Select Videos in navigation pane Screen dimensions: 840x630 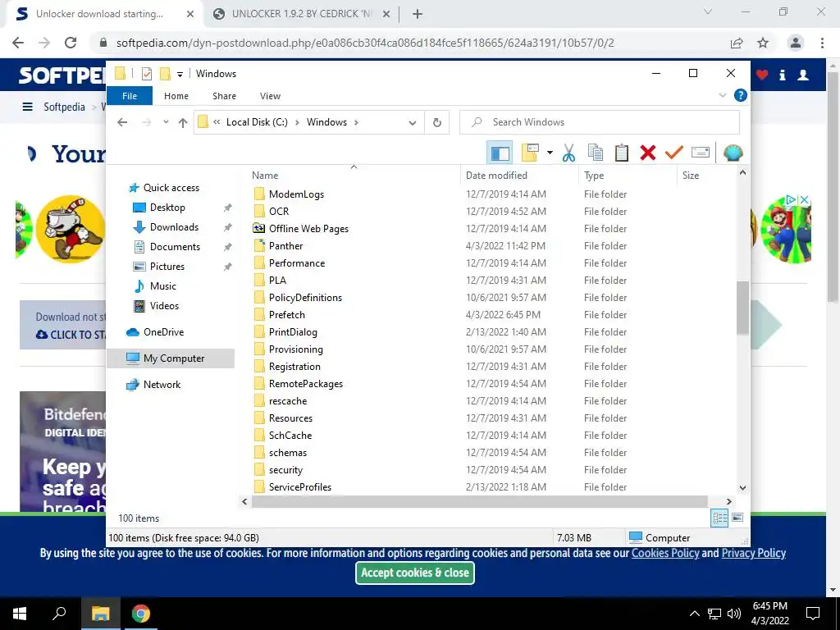point(164,306)
